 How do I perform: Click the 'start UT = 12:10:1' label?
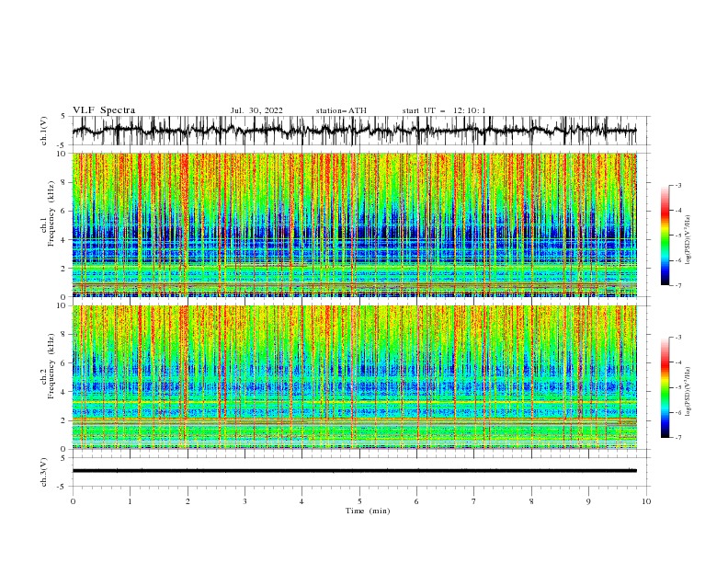[x=444, y=110]
